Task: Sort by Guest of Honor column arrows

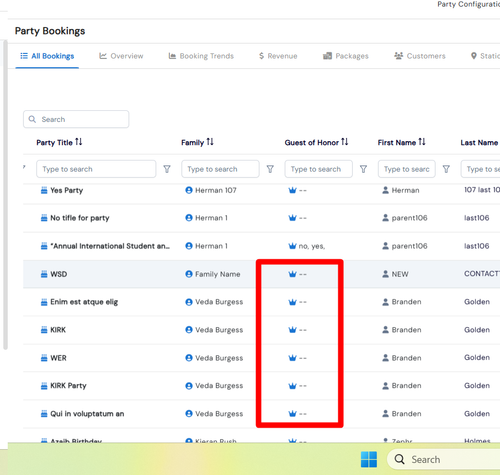Action: coord(345,142)
